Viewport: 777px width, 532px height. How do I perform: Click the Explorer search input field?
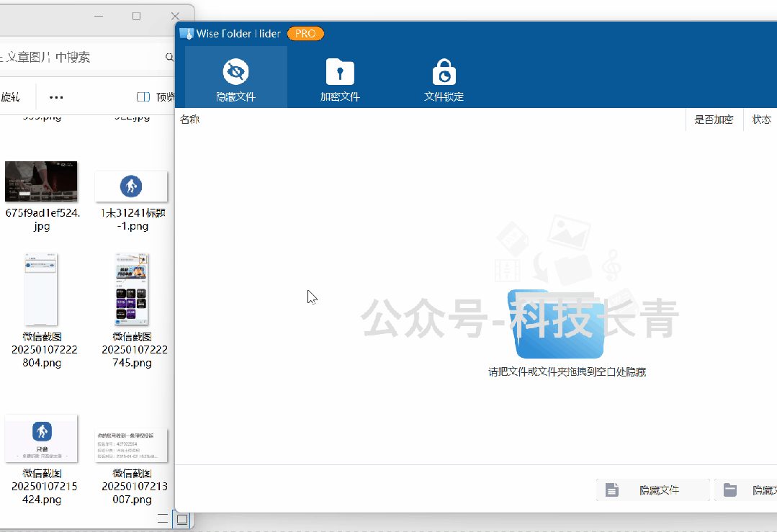tap(79, 58)
